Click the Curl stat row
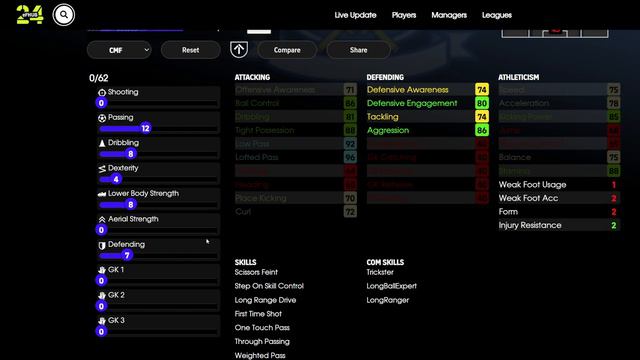Image resolution: width=640 pixels, height=360 pixels. click(x=296, y=211)
